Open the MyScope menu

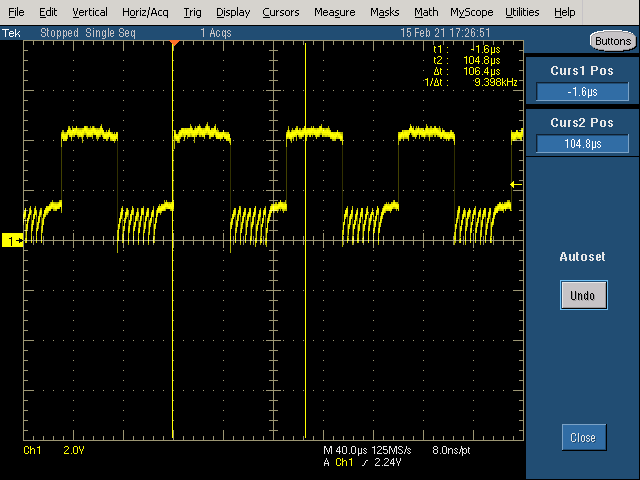[x=471, y=12]
